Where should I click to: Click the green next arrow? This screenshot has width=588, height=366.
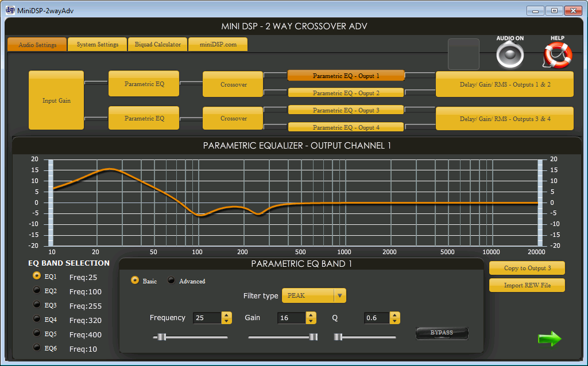click(550, 338)
